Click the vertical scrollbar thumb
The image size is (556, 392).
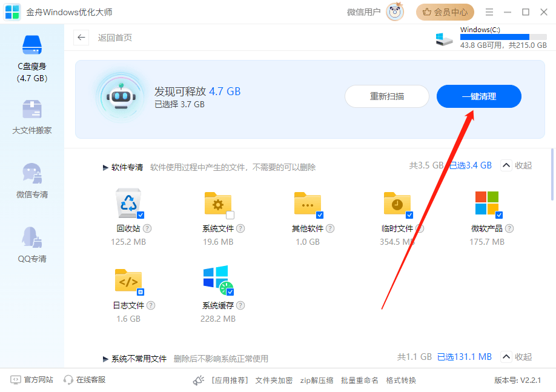(x=552, y=174)
